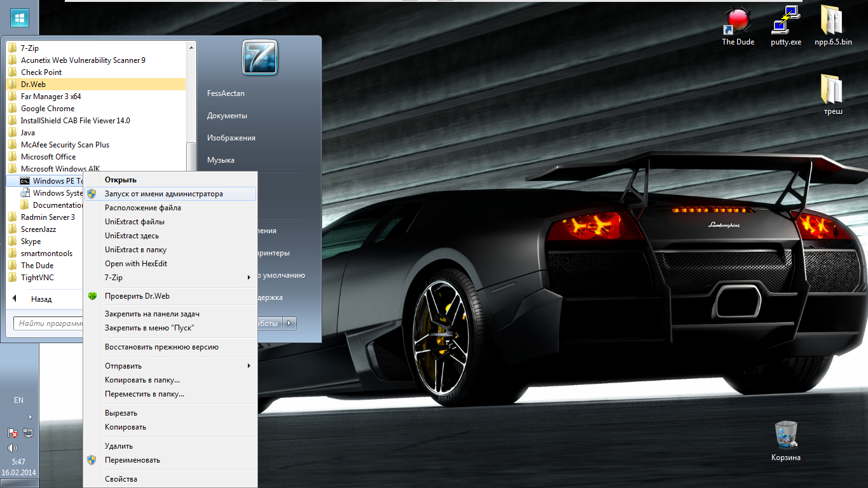Expand The Dude folder in programs list
The image size is (868, 488).
click(x=45, y=265)
